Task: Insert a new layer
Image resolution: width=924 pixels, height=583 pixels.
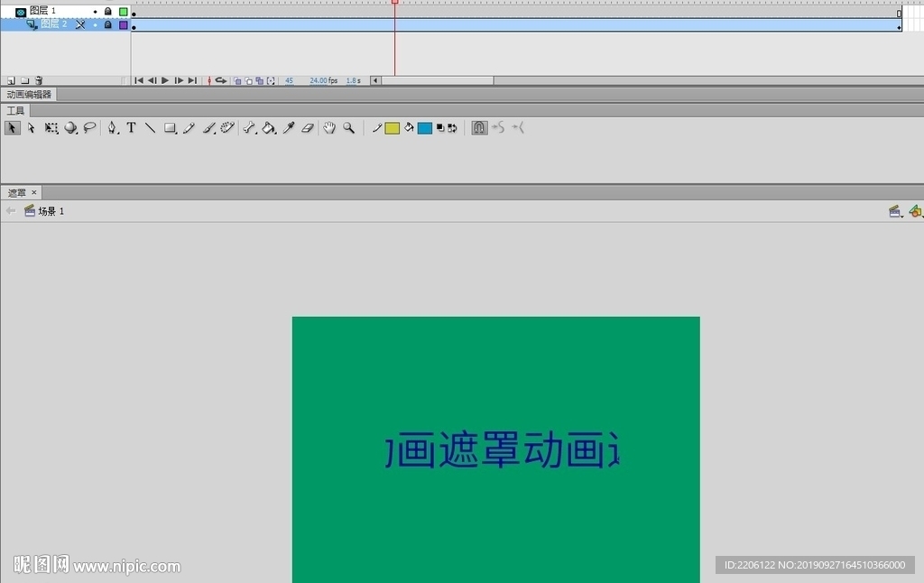Action: point(9,80)
